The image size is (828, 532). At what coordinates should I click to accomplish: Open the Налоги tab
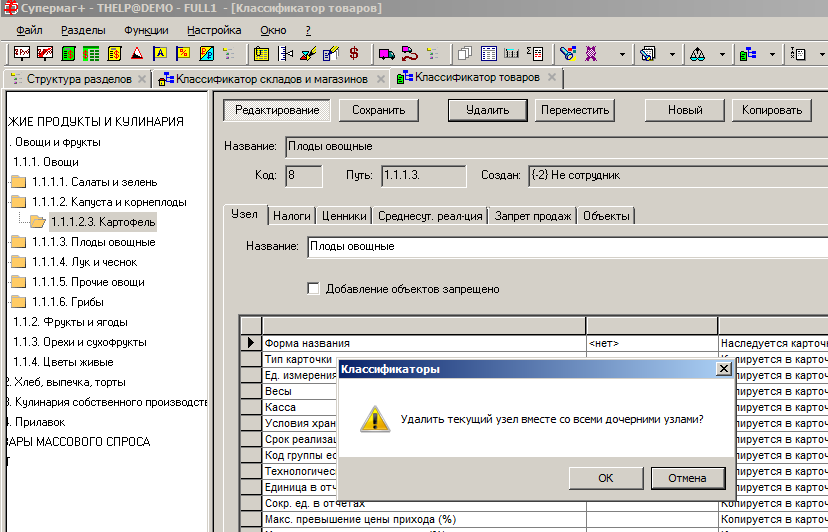pyautogui.click(x=291, y=216)
